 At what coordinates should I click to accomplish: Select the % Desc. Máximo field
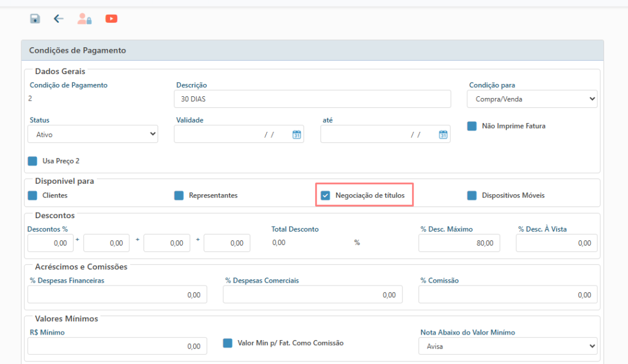459,243
